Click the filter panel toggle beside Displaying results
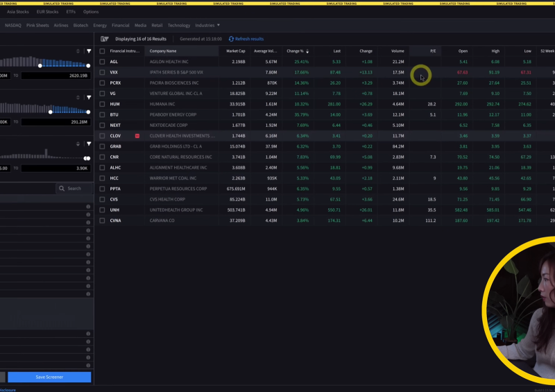The image size is (555, 392). [x=105, y=39]
